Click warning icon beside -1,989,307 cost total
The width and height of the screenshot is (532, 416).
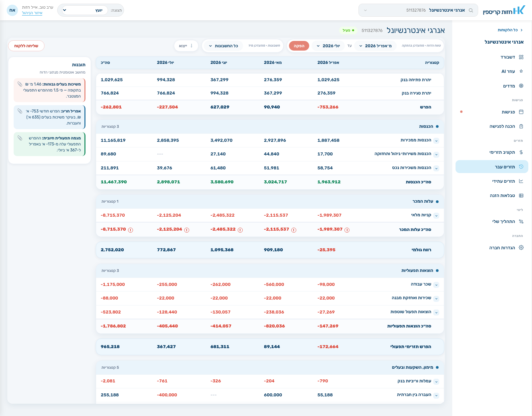pyautogui.click(x=347, y=230)
